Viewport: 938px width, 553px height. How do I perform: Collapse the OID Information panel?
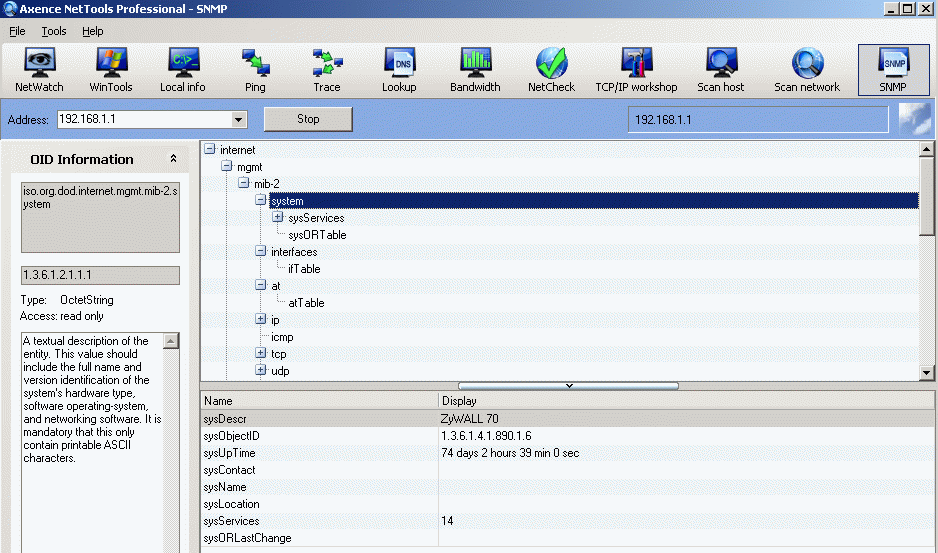173,159
